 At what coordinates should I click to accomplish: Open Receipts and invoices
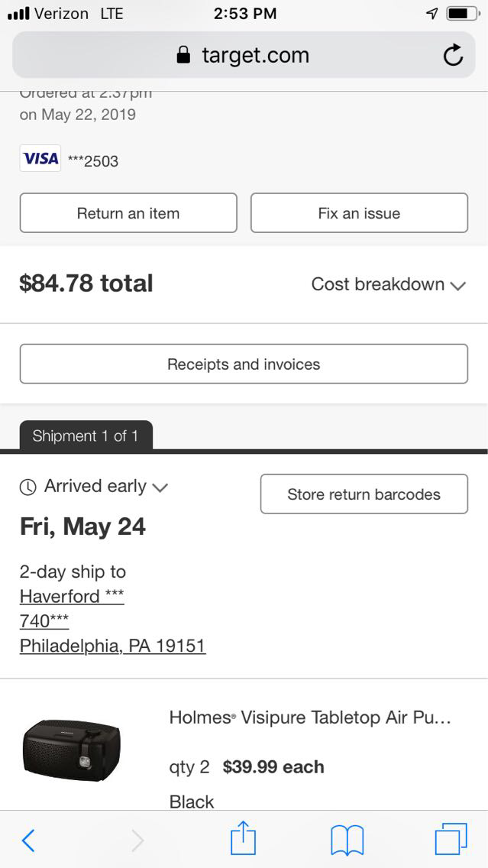(244, 364)
